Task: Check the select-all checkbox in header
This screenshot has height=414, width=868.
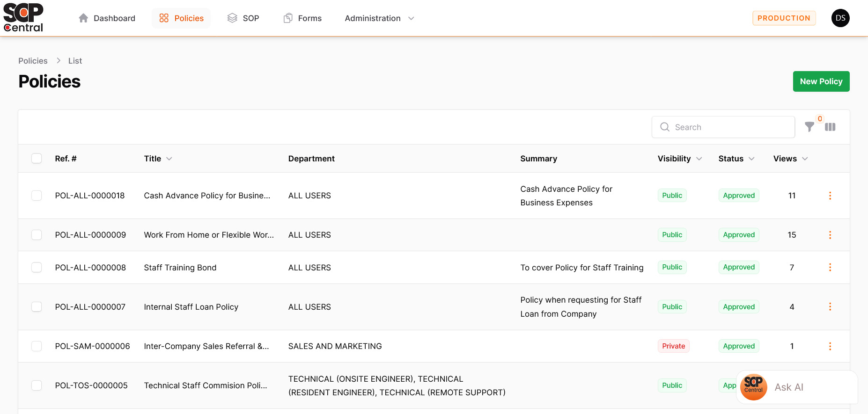Action: [x=37, y=159]
